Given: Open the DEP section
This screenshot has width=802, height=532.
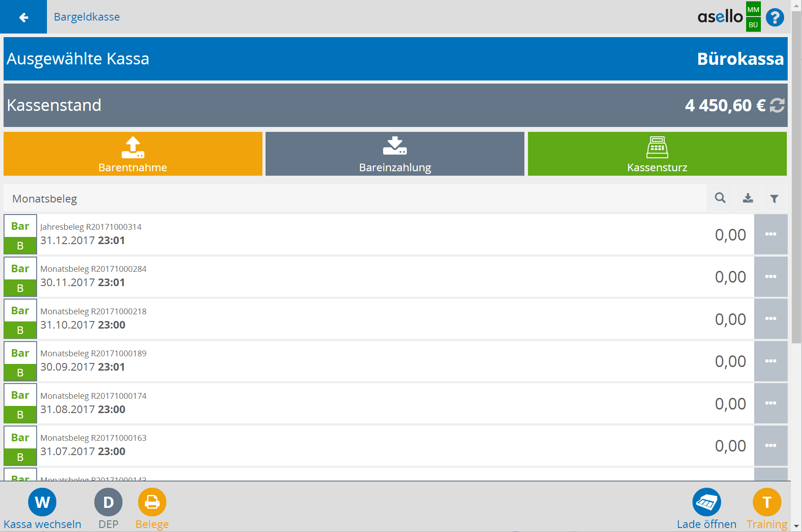Looking at the screenshot, I should [x=108, y=502].
